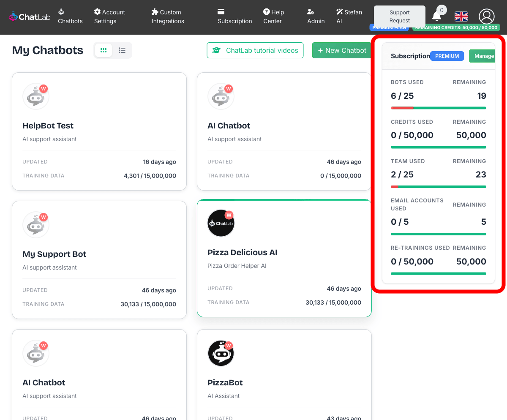Click Manage in the Subscription panel
The width and height of the screenshot is (507, 420).
coord(483,56)
